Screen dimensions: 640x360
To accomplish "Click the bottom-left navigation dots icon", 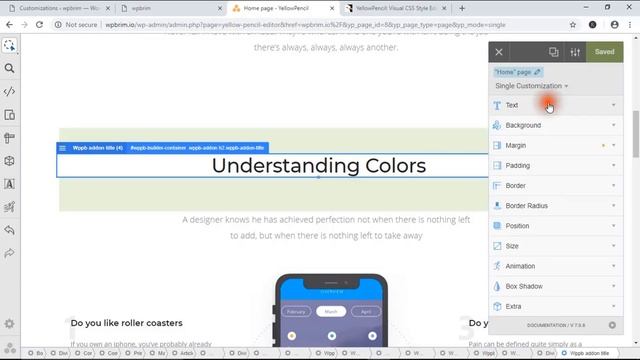I will 10,348.
